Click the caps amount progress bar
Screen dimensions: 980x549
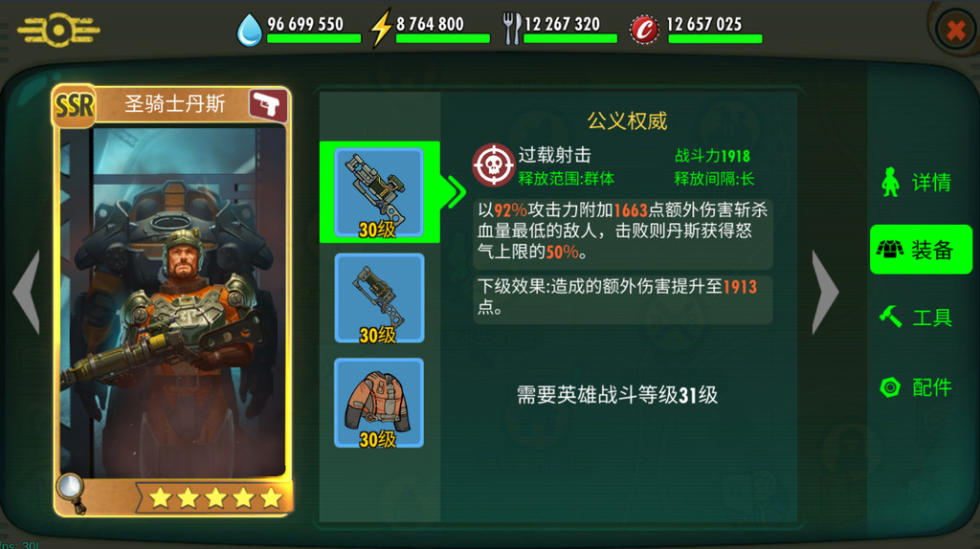coord(715,38)
